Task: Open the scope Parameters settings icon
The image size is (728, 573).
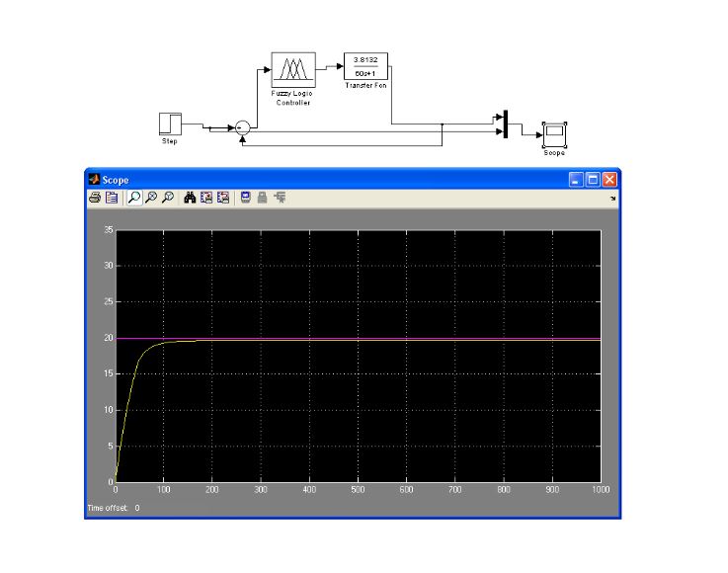Action: click(x=112, y=198)
